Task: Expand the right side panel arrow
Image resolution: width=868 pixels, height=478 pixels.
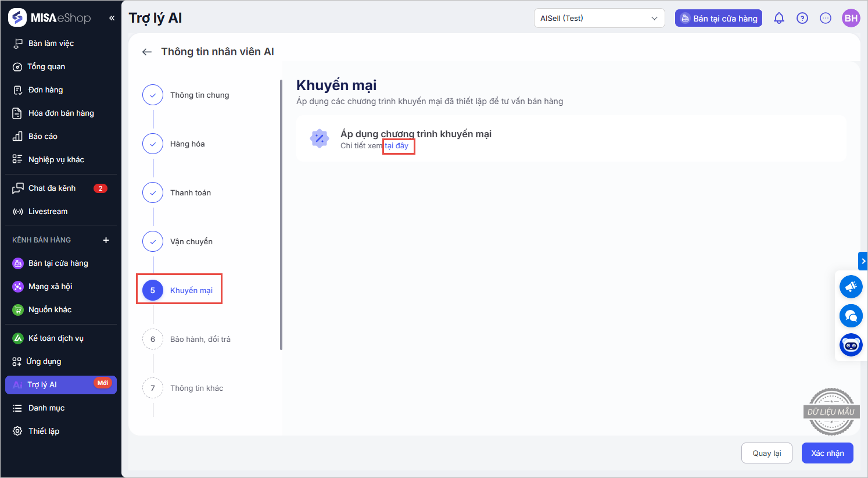Action: (863, 261)
